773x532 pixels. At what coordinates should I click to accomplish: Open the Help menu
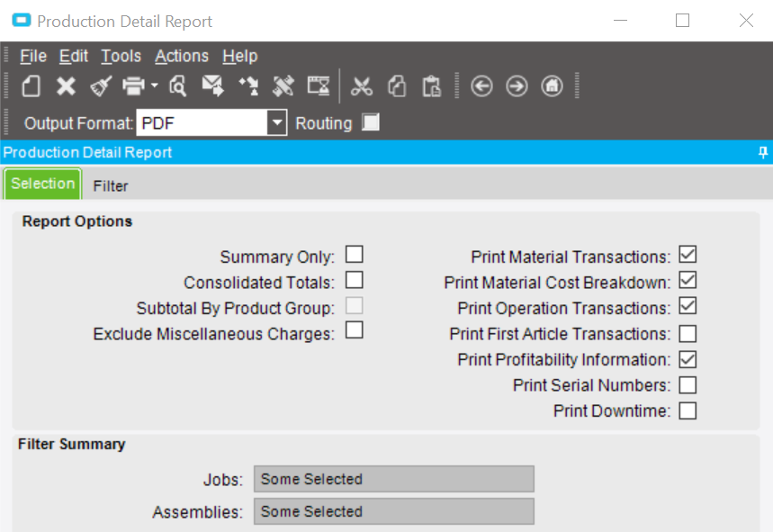tap(239, 56)
